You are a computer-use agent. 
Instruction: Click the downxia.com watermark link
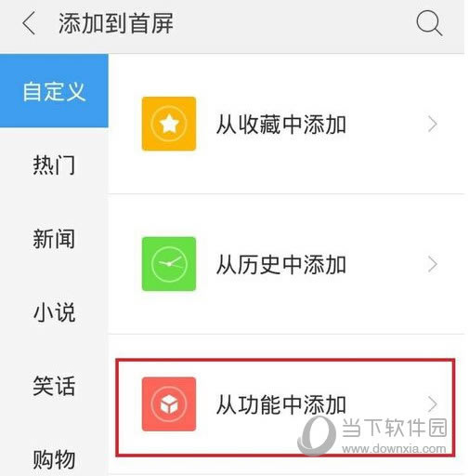[394, 448]
